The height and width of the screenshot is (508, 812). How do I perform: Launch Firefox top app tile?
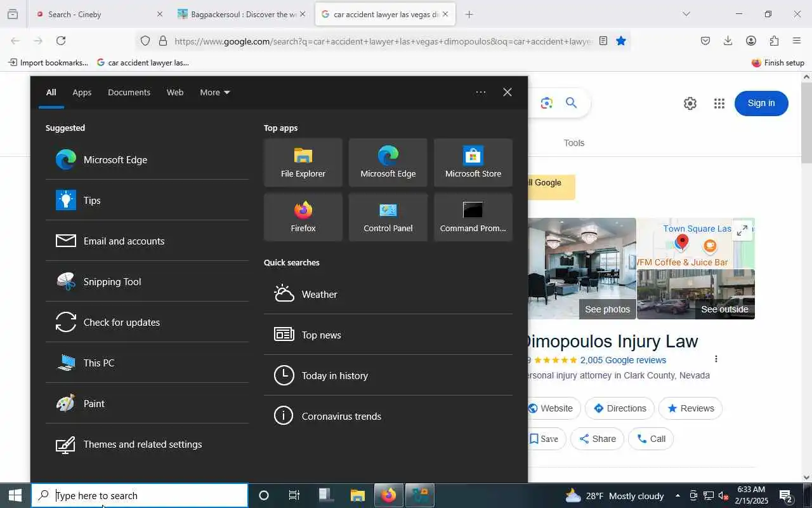pos(303,217)
